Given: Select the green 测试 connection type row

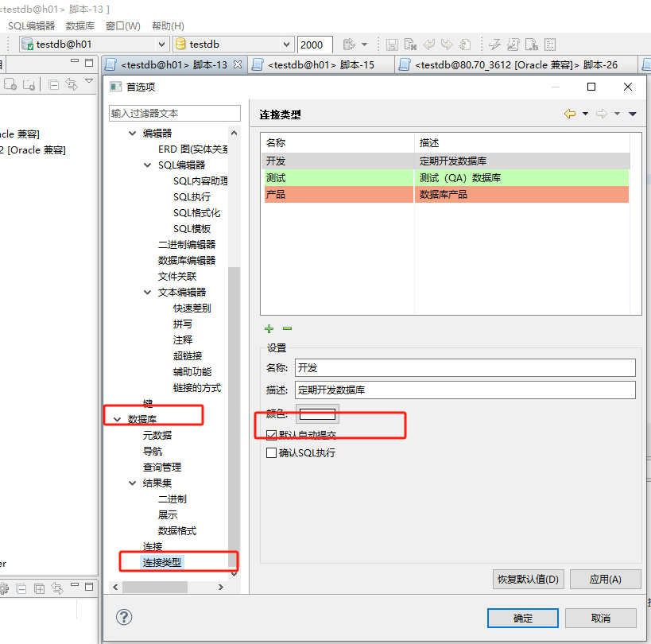Looking at the screenshot, I should (x=447, y=178).
